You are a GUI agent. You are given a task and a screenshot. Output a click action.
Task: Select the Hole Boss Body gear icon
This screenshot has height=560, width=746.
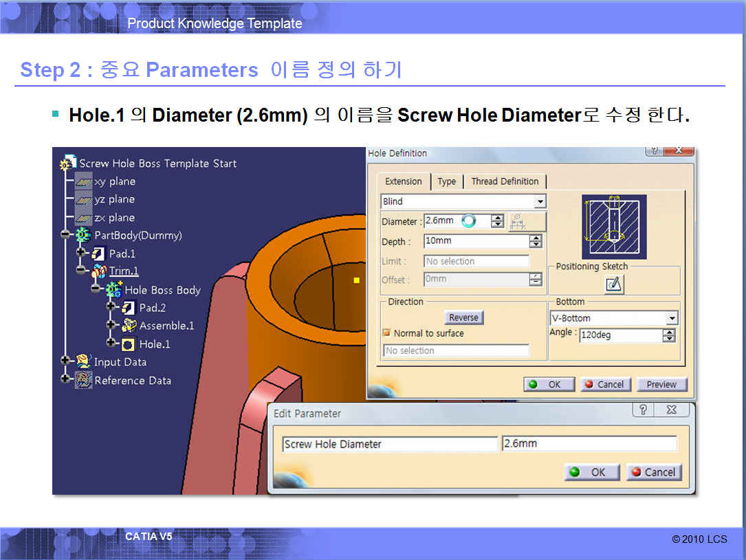coord(113,290)
